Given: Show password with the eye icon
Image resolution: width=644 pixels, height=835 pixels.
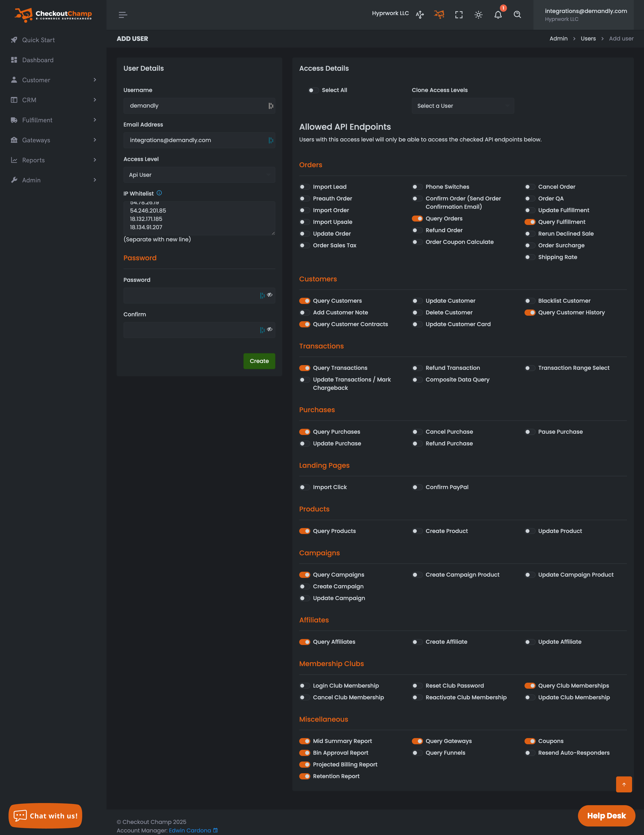Looking at the screenshot, I should pyautogui.click(x=270, y=295).
